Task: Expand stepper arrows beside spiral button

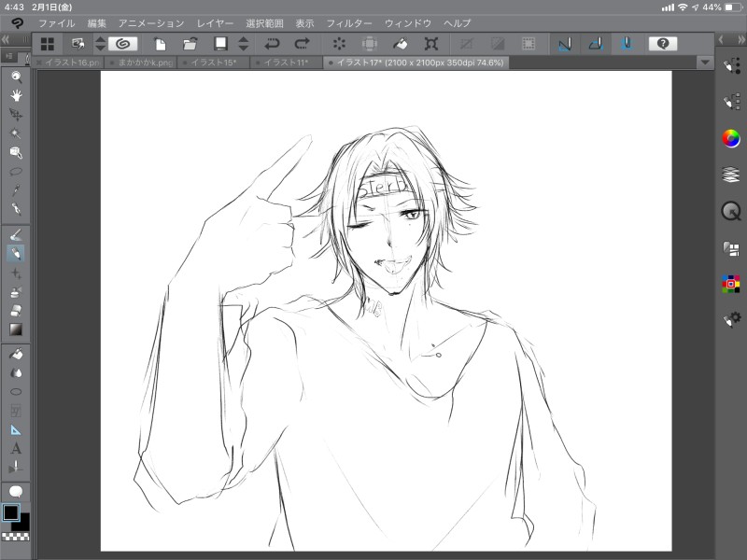Action: [x=100, y=44]
